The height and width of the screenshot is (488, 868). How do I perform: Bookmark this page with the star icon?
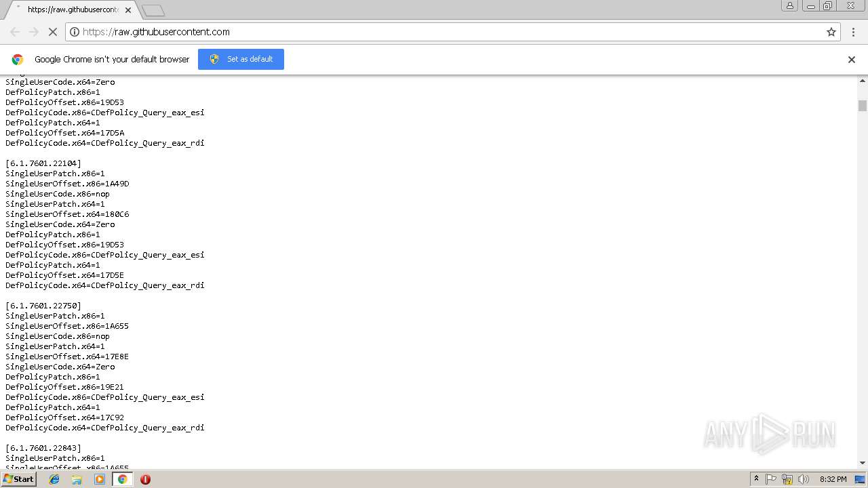coord(831,32)
